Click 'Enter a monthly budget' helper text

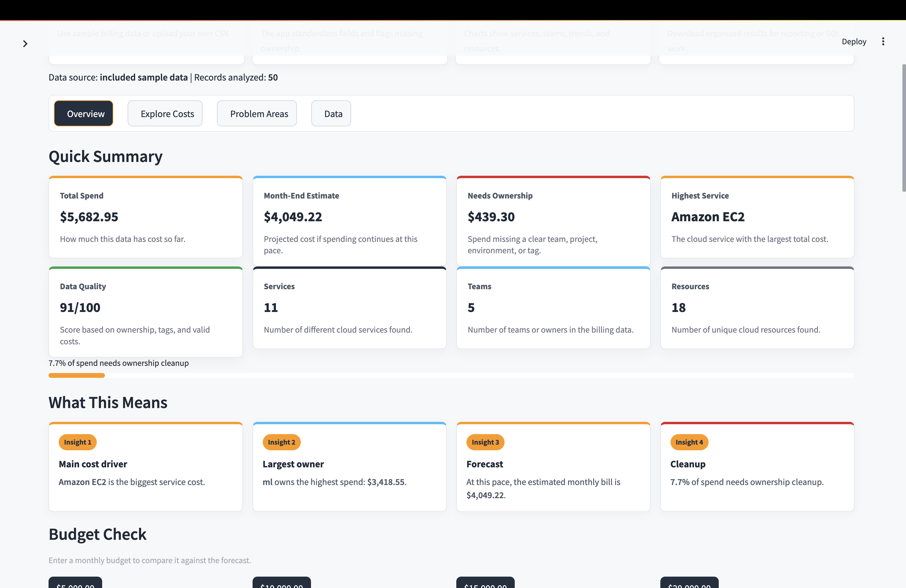pos(150,560)
